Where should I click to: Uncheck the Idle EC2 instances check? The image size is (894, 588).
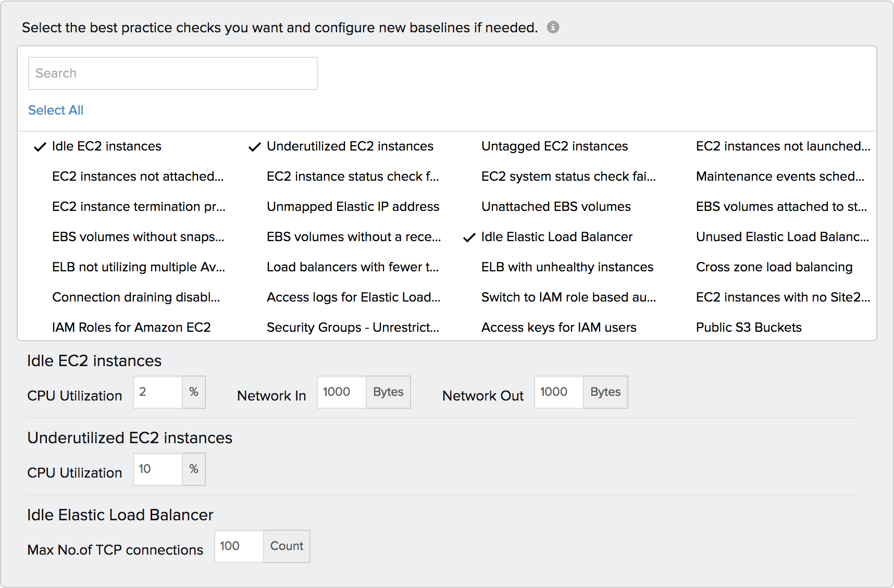[106, 146]
